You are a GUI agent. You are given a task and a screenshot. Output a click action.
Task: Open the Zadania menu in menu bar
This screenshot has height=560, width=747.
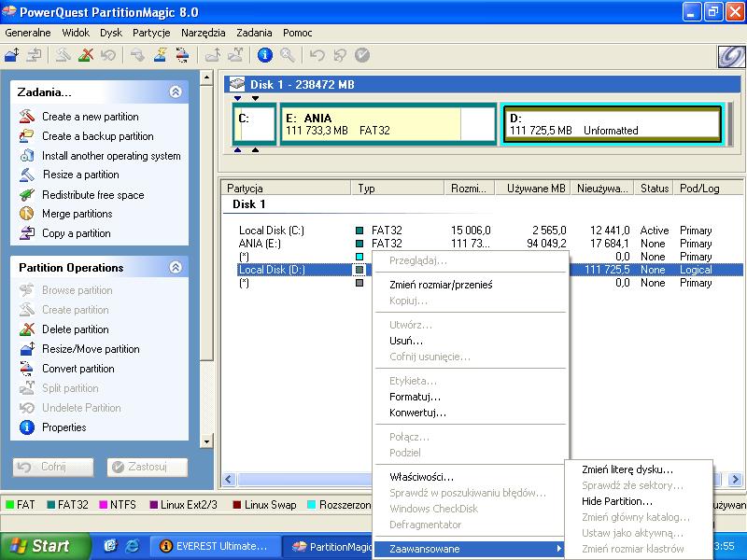tap(254, 33)
